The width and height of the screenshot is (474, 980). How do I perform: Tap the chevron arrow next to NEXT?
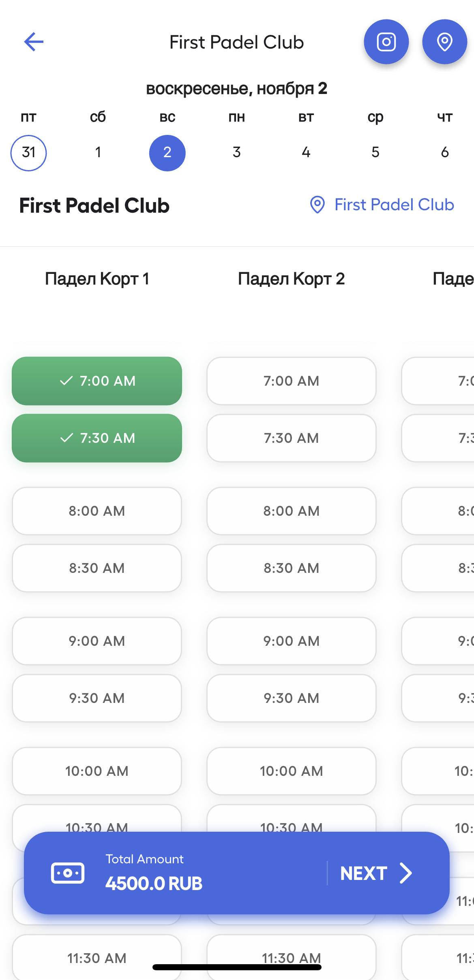point(406,873)
